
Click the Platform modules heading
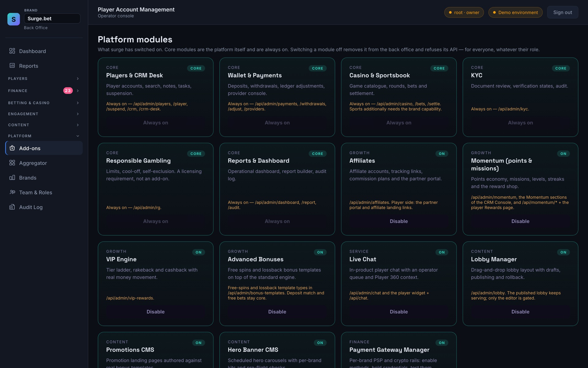coord(135,39)
